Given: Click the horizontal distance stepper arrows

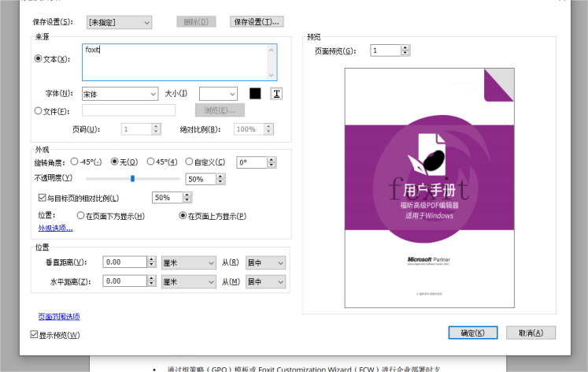Looking at the screenshot, I should pyautogui.click(x=151, y=281).
